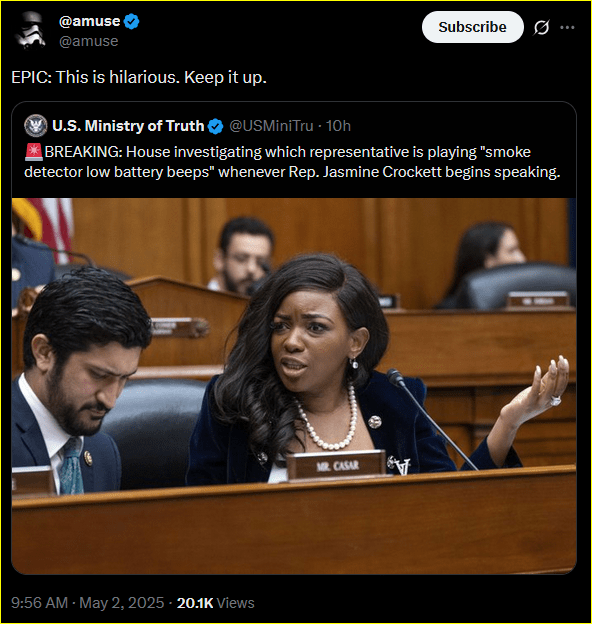Click the red siren emoji before BREAKING
592x624 pixels.
pos(33,152)
